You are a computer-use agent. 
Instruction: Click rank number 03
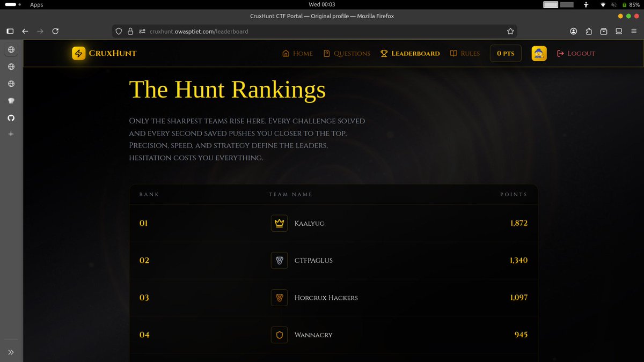tap(144, 297)
